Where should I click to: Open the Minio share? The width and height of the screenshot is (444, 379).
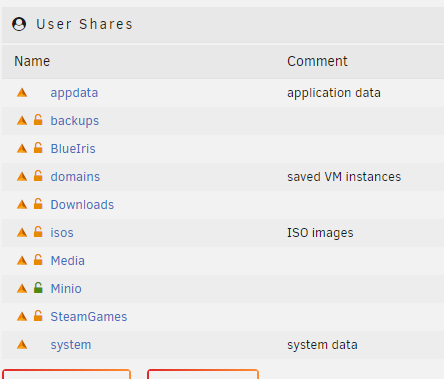pos(66,289)
